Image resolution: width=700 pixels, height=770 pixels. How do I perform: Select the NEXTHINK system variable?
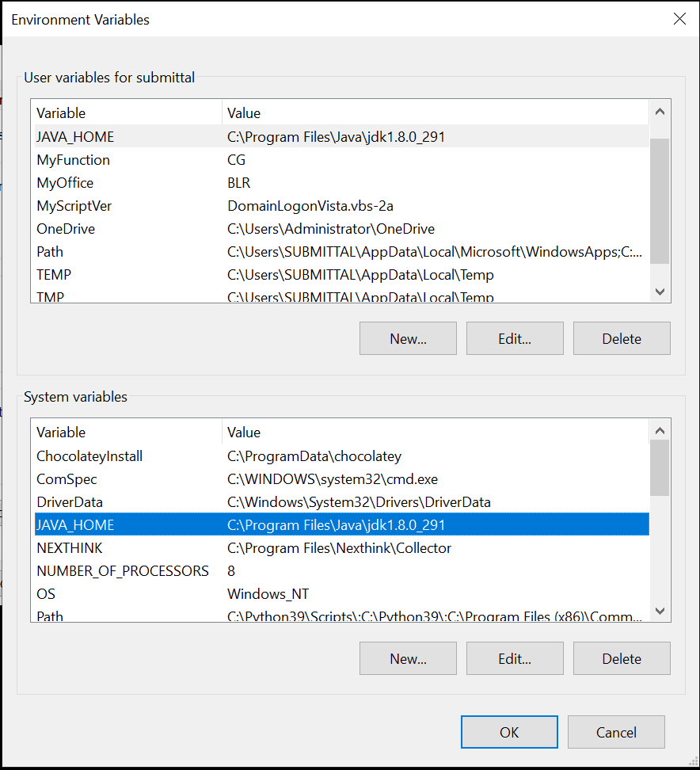(71, 547)
